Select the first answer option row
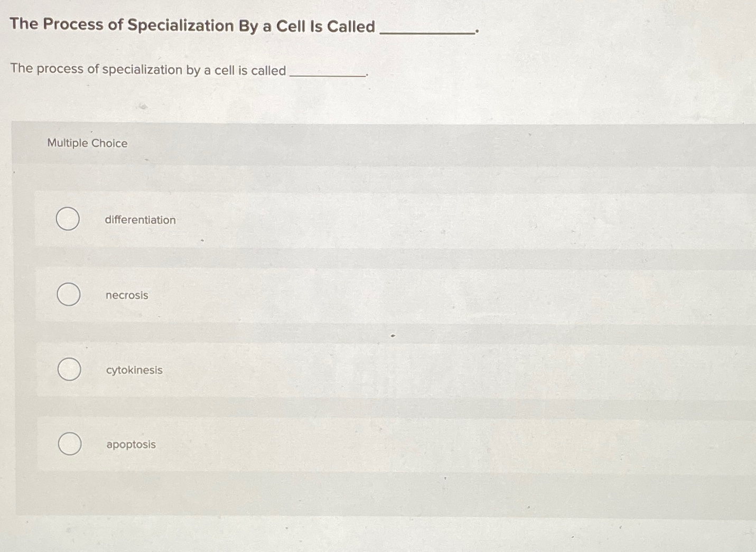The image size is (756, 552). click(x=370, y=219)
